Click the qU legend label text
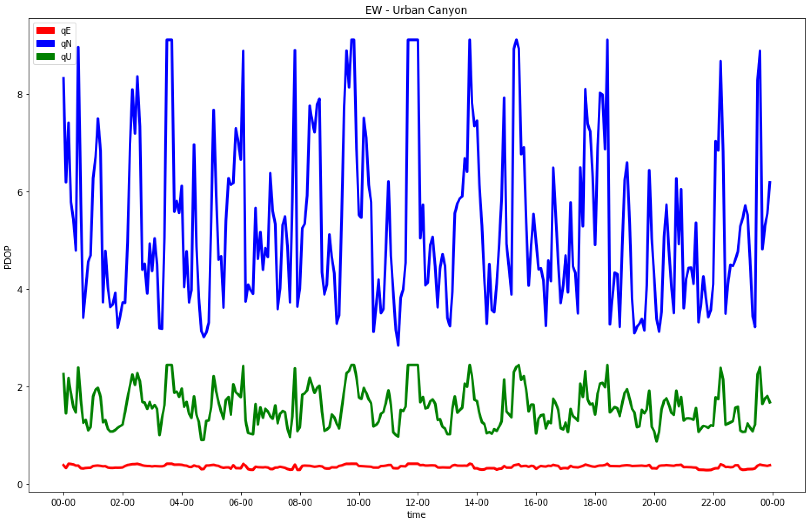 click(x=66, y=57)
